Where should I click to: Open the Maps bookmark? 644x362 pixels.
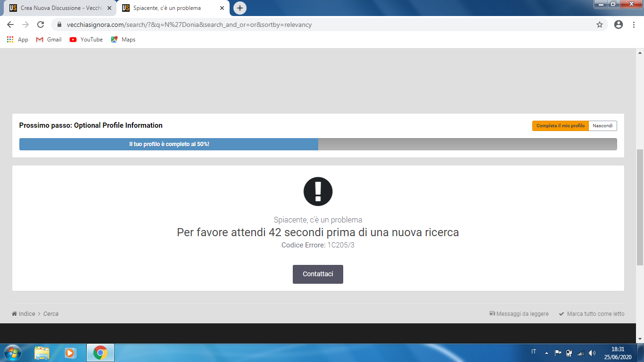[123, 40]
